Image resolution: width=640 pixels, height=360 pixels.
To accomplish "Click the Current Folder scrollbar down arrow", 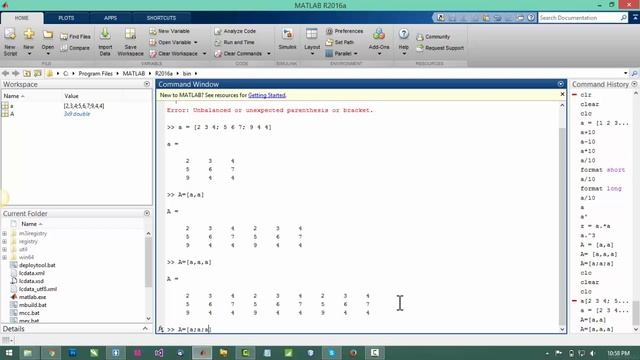I will click(148, 319).
